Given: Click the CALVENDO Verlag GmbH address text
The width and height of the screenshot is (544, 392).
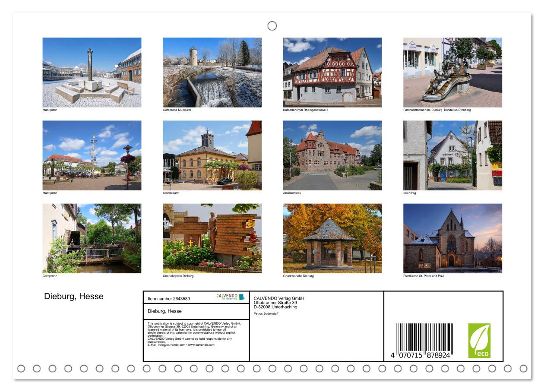Looking at the screenshot, I should (x=279, y=303).
